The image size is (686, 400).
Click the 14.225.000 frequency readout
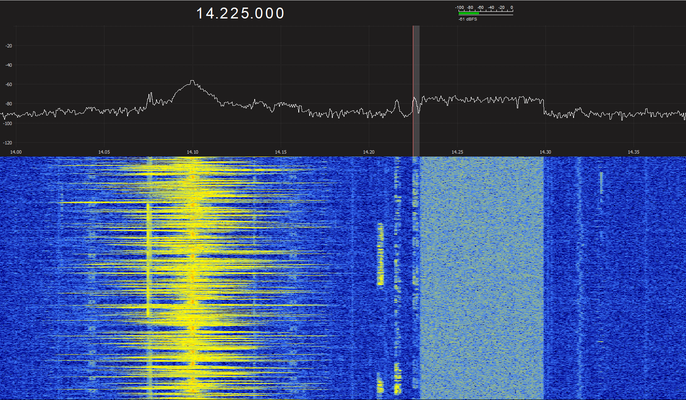pos(240,13)
